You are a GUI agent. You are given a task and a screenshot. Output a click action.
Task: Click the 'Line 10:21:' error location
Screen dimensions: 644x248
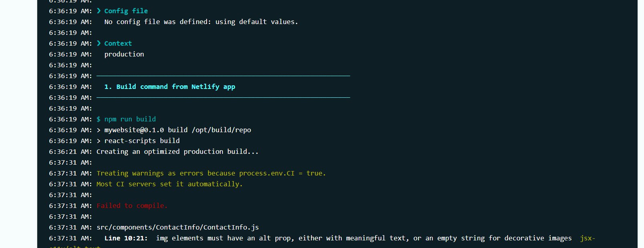[126, 238]
